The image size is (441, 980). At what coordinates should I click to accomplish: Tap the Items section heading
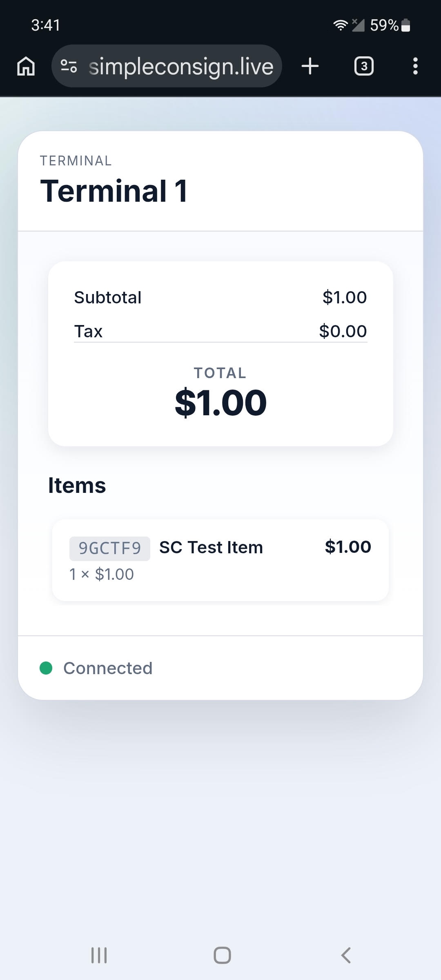(x=77, y=486)
